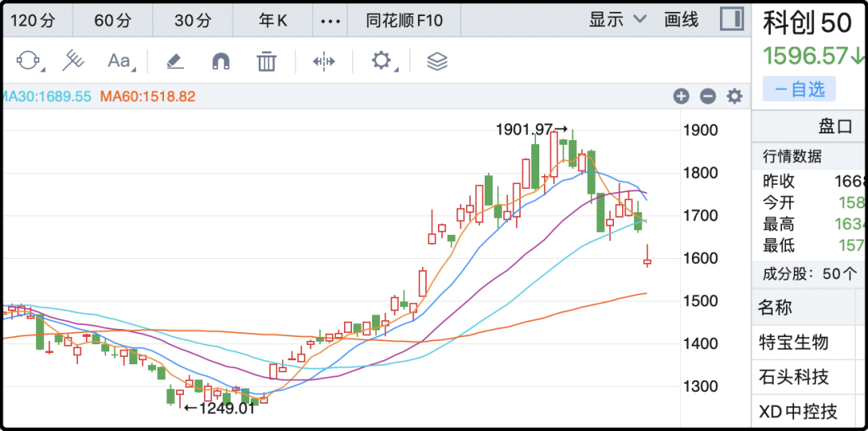Click the MA60:1518.82 indicator label
Screen dimensions: 868x431
[148, 96]
